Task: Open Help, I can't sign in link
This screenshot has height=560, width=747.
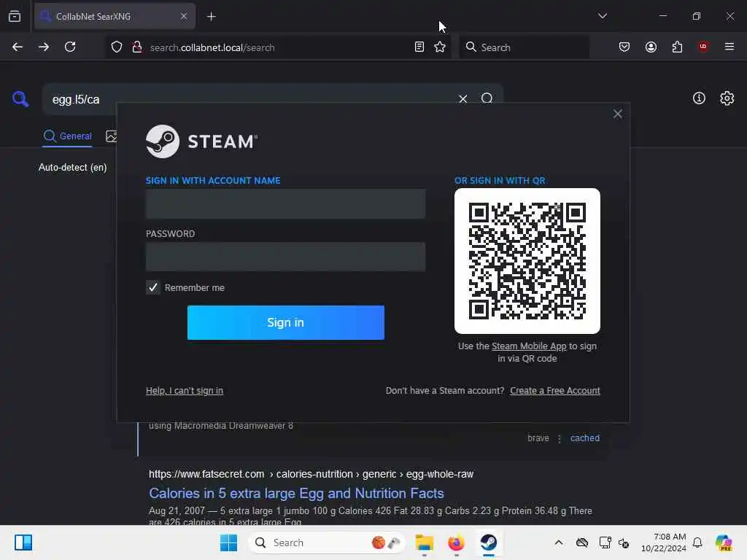Action: pyautogui.click(x=185, y=391)
